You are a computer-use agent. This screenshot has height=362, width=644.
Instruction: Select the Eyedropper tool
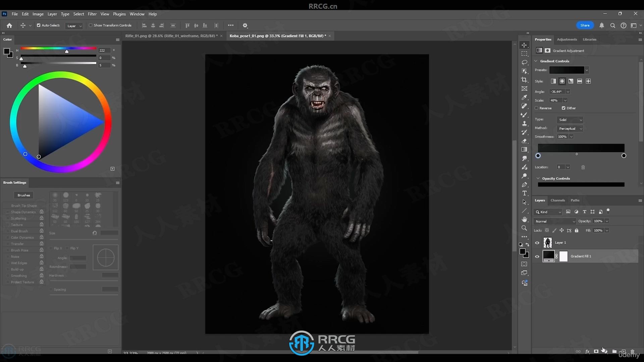coord(524,97)
